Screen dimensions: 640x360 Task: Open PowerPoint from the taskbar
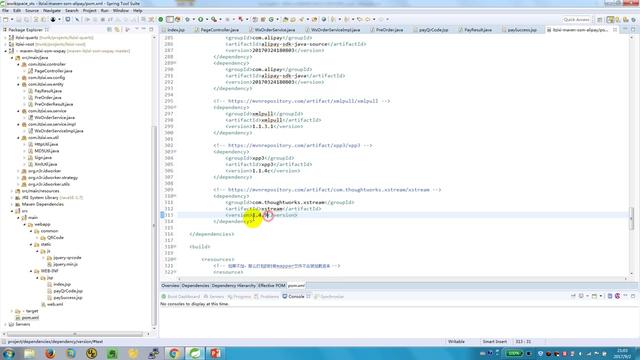coord(215,353)
